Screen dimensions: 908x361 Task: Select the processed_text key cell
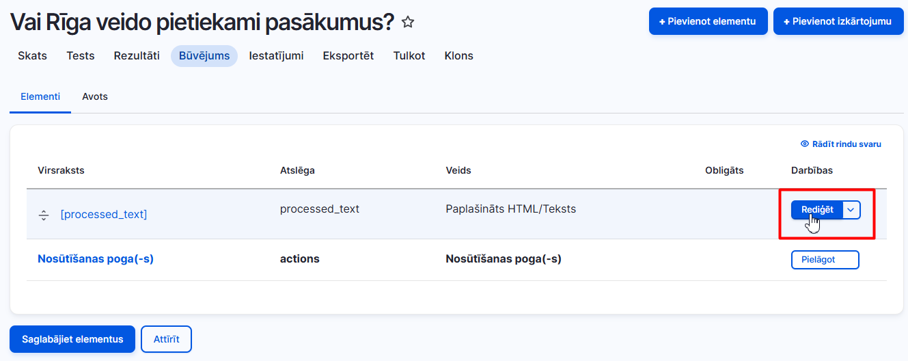tap(320, 209)
